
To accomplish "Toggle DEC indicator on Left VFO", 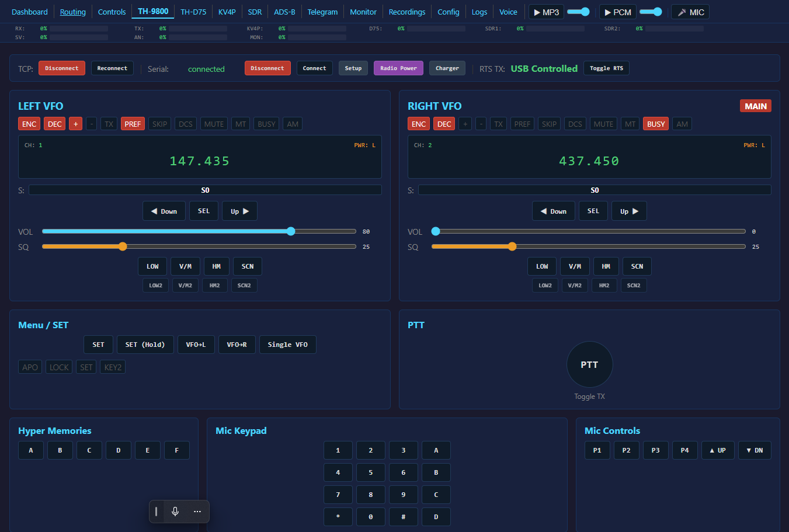I will 55,124.
